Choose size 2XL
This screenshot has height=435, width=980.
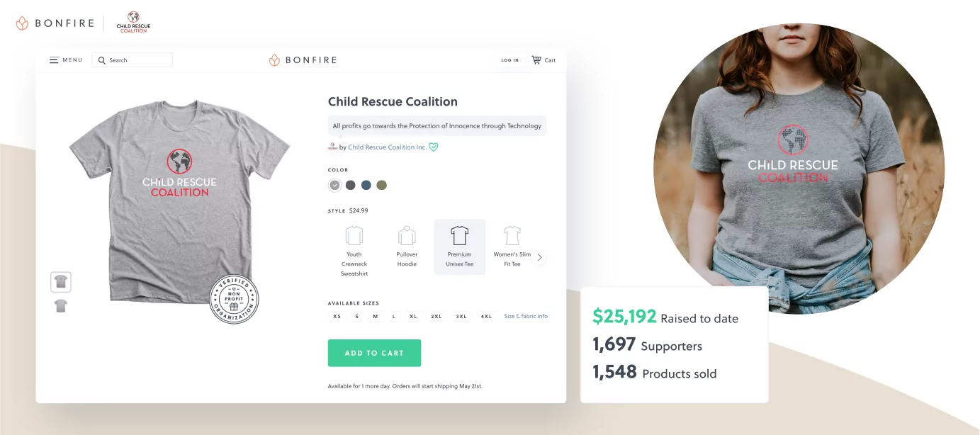coord(437,317)
